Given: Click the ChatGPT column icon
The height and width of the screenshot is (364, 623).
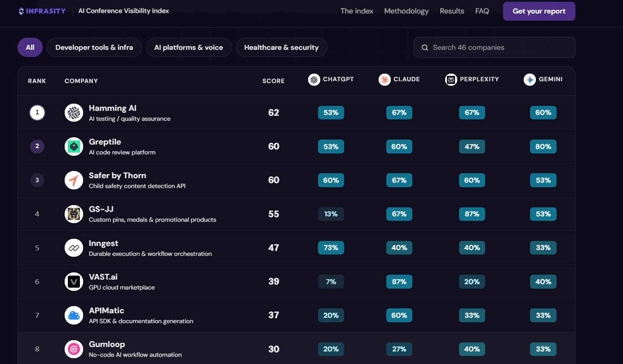Looking at the screenshot, I should point(314,79).
